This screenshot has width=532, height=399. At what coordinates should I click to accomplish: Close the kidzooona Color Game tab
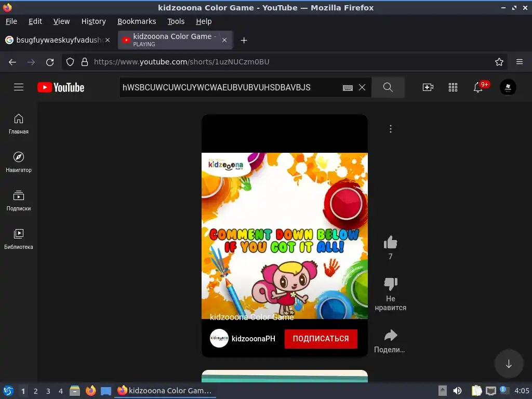click(224, 40)
